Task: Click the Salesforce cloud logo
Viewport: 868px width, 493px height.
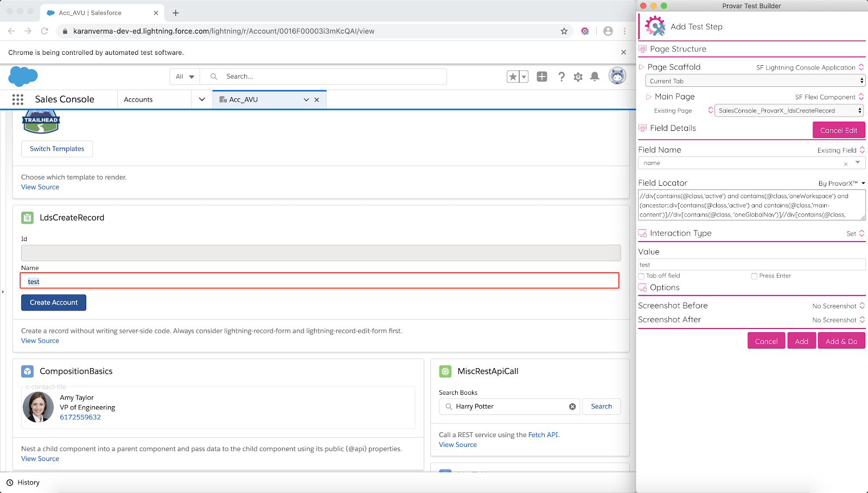Action: [23, 77]
